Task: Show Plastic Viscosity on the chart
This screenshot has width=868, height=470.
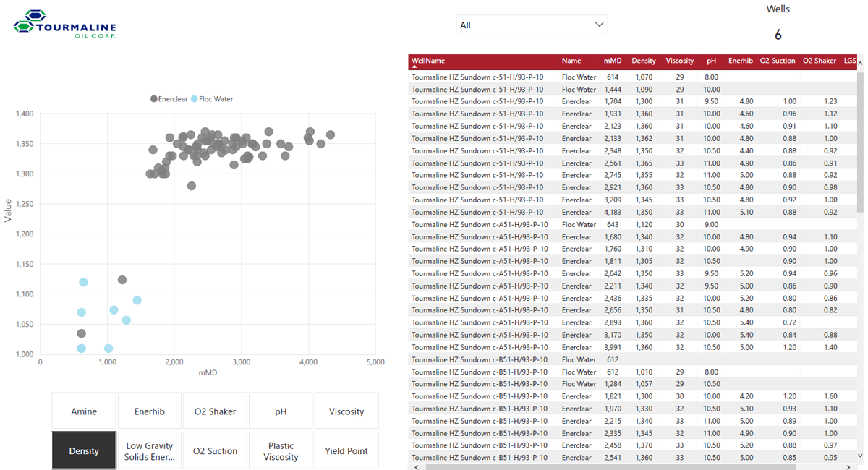Action: pos(281,451)
